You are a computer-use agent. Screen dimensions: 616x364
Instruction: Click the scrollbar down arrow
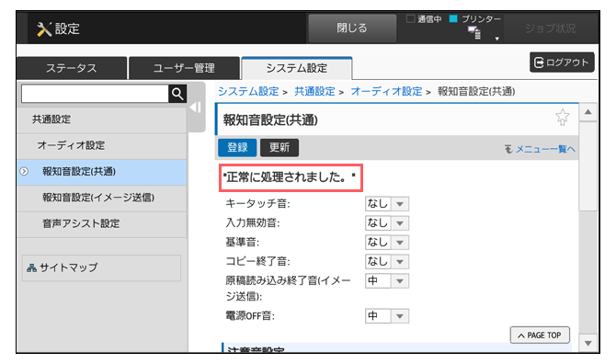click(x=588, y=343)
